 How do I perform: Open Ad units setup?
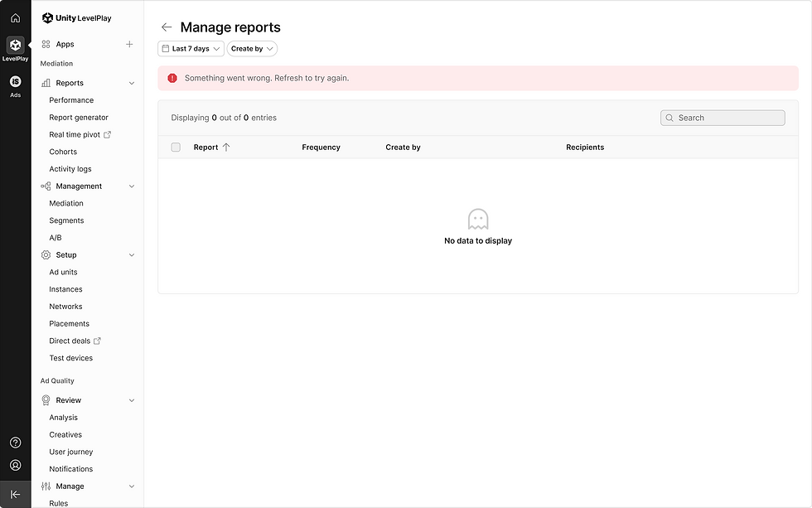tap(63, 272)
